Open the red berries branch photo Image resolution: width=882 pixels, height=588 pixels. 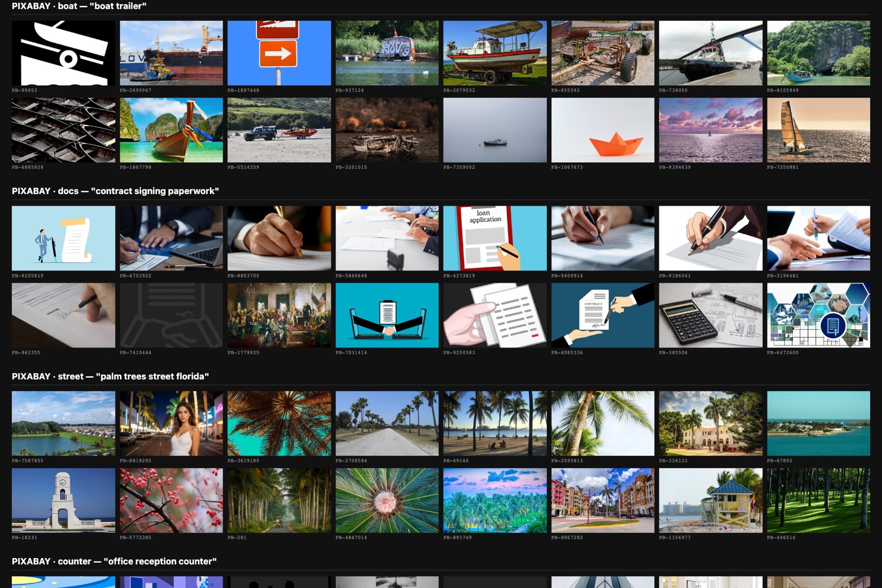point(171,500)
